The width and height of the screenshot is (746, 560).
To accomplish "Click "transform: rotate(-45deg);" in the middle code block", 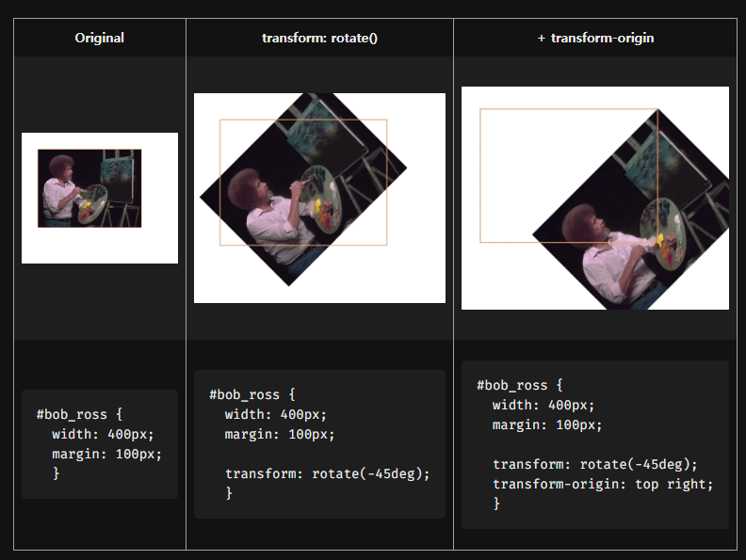I will (328, 473).
